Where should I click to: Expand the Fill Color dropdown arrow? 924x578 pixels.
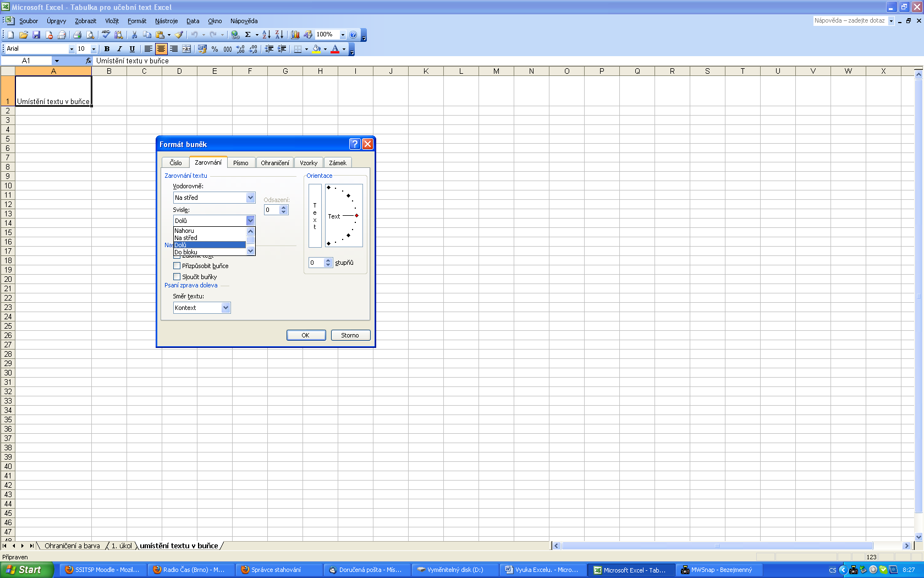pos(325,49)
